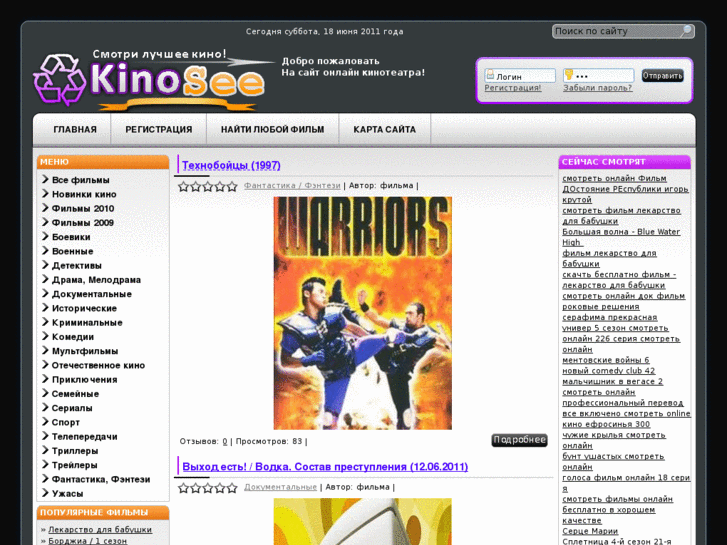
Task: Open Фантастика, Фэнтези category in the left menu
Action: tap(101, 480)
